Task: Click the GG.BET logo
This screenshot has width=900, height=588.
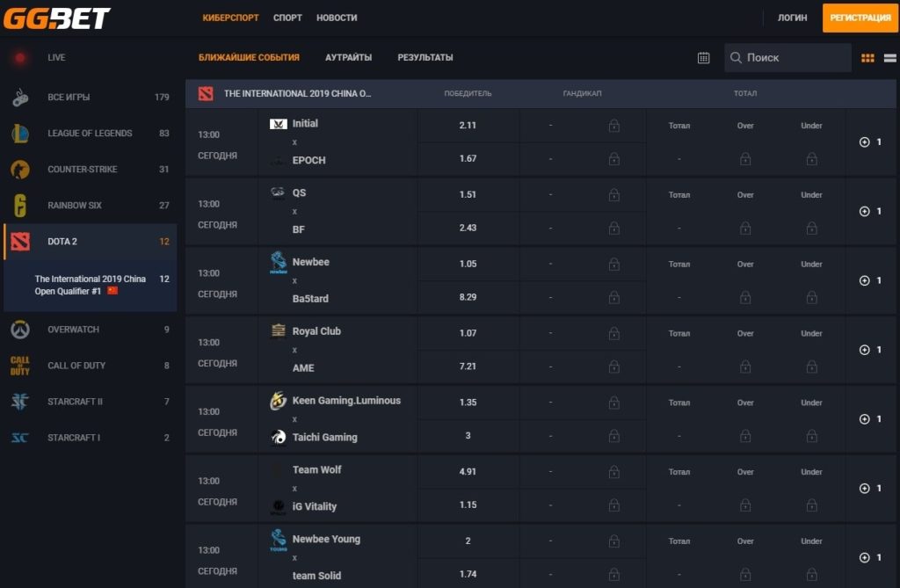Action: (x=56, y=18)
